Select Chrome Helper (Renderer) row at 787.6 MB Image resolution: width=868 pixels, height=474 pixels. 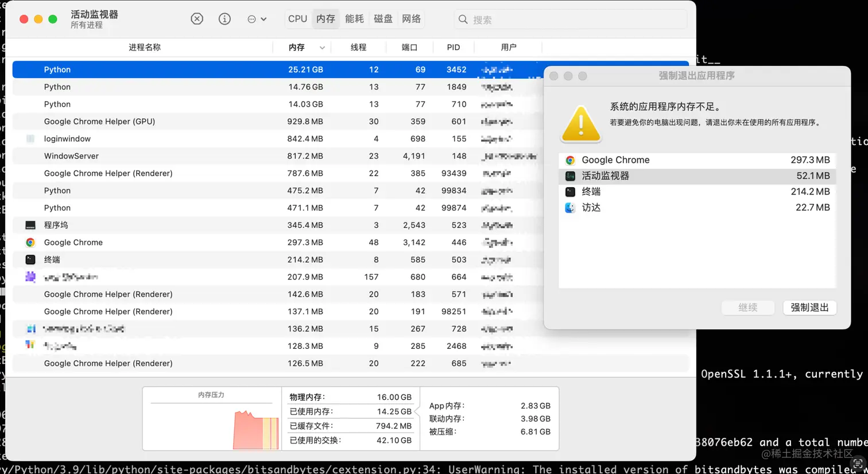[x=278, y=173]
